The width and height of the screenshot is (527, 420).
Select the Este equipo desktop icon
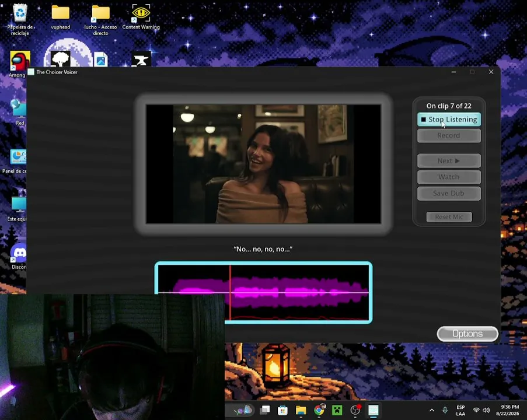tap(17, 209)
